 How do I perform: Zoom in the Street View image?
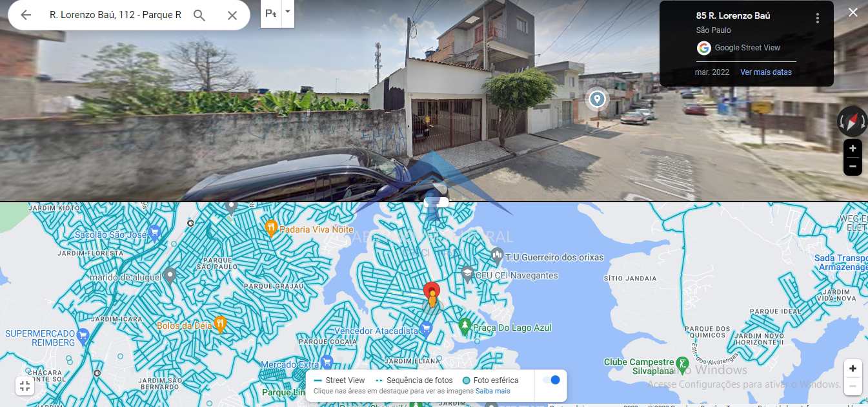point(853,149)
